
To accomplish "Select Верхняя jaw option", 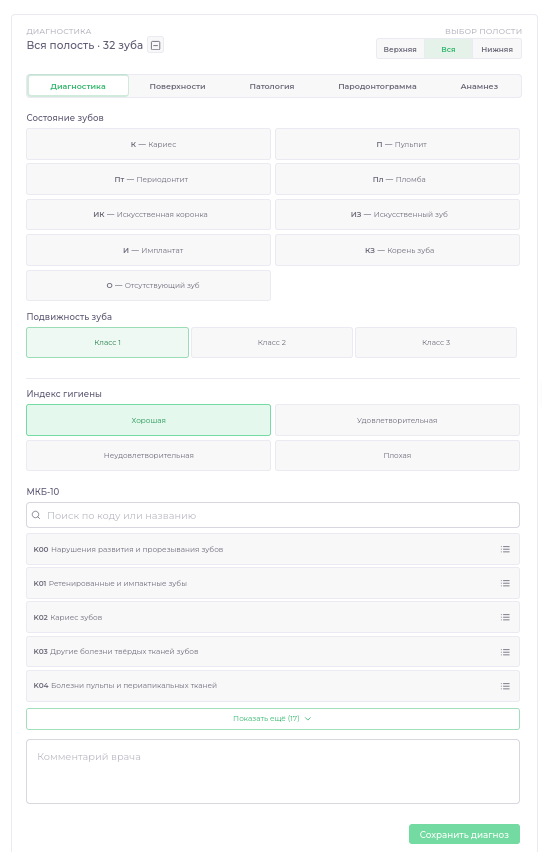I will tap(400, 49).
